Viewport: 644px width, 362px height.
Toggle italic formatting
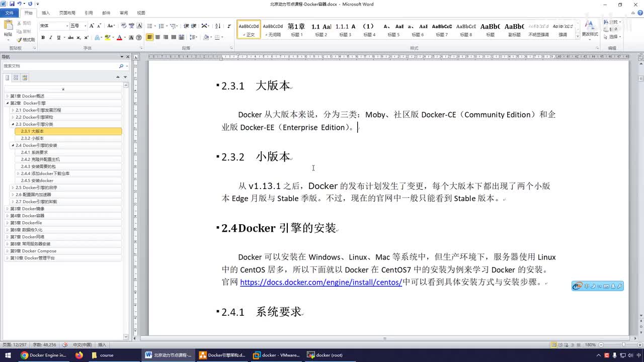[51, 37]
